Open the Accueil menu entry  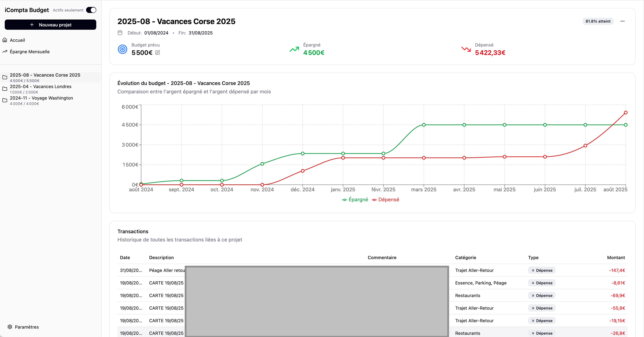[x=17, y=40]
